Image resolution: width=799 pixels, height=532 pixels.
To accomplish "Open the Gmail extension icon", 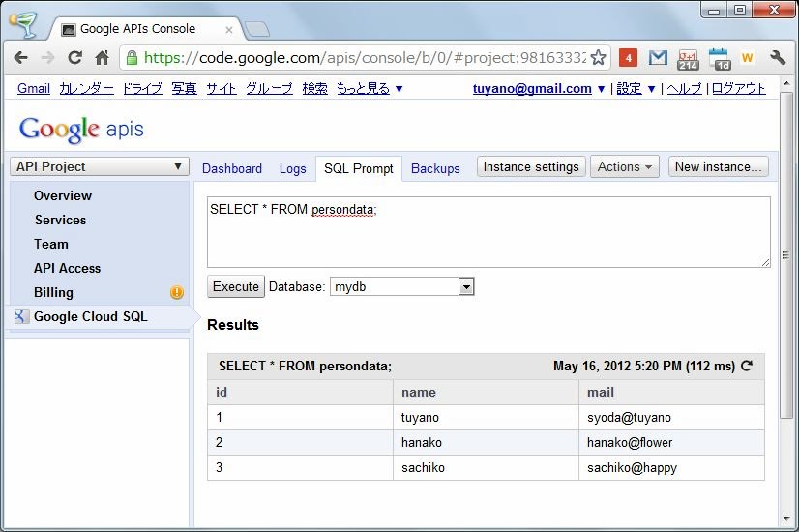I will 658,58.
